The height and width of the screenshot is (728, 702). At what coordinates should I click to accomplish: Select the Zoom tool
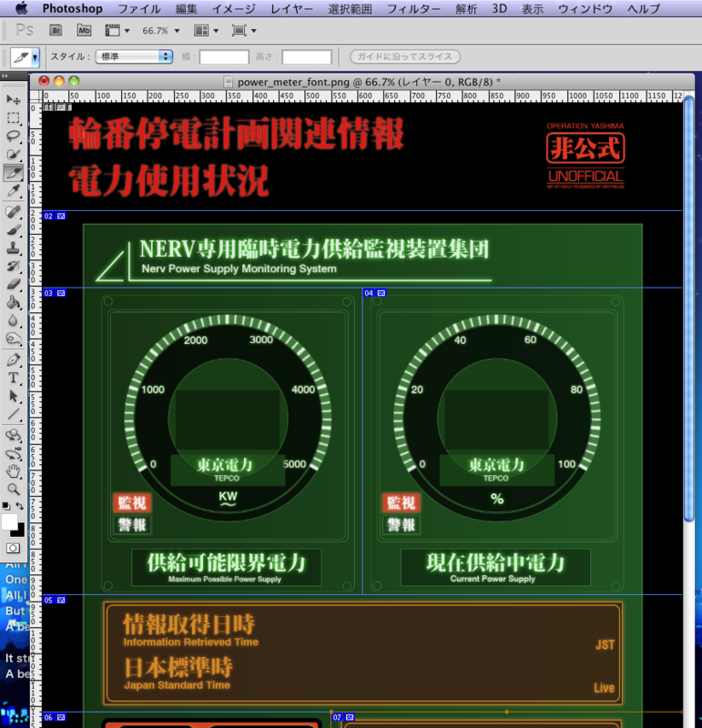(x=13, y=490)
